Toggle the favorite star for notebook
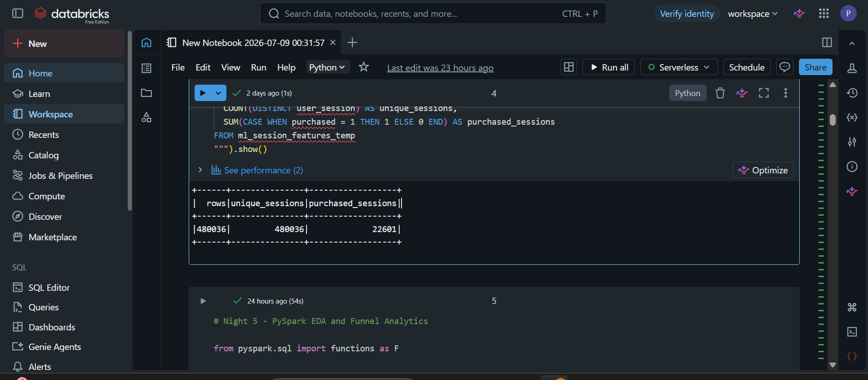The width and height of the screenshot is (868, 380). pyautogui.click(x=363, y=67)
